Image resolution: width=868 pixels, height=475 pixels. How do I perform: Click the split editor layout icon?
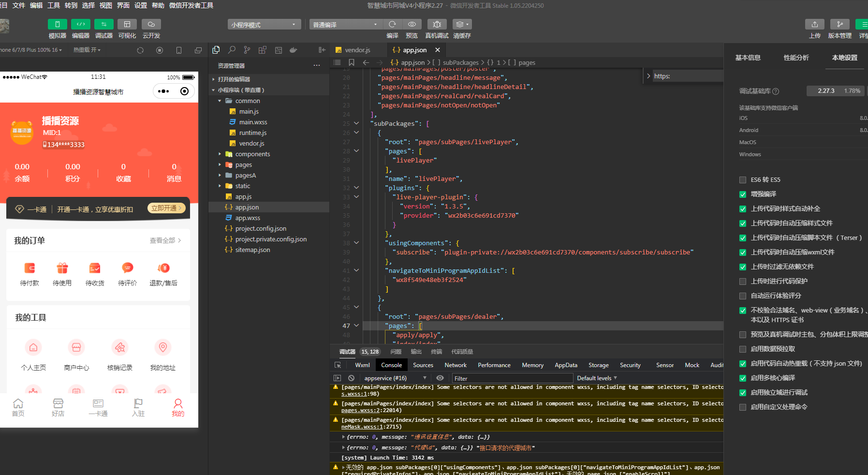coord(279,50)
